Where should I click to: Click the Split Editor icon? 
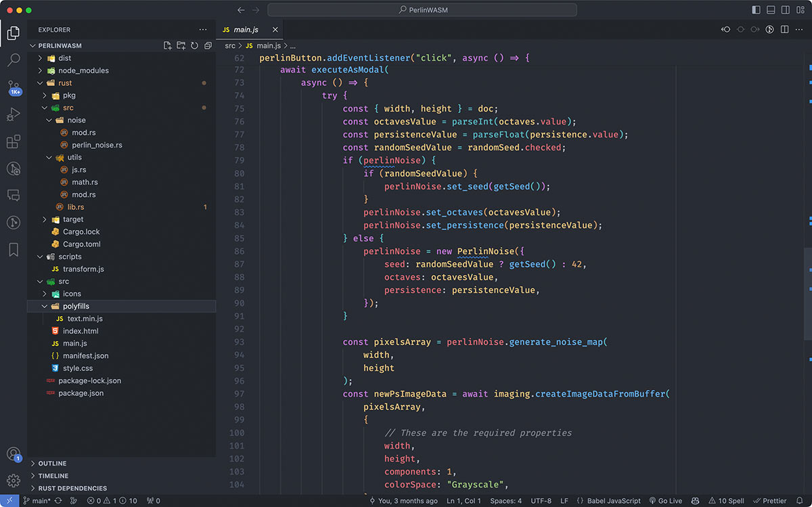click(x=784, y=30)
